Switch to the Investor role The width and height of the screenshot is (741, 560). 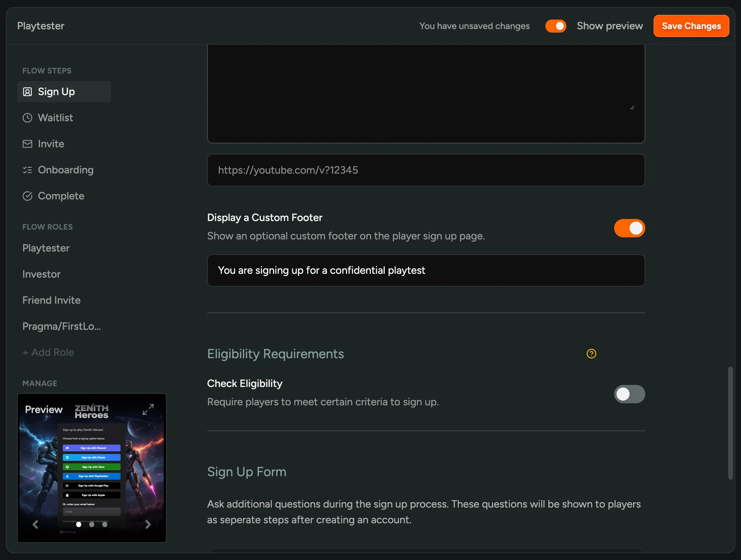coord(41,274)
